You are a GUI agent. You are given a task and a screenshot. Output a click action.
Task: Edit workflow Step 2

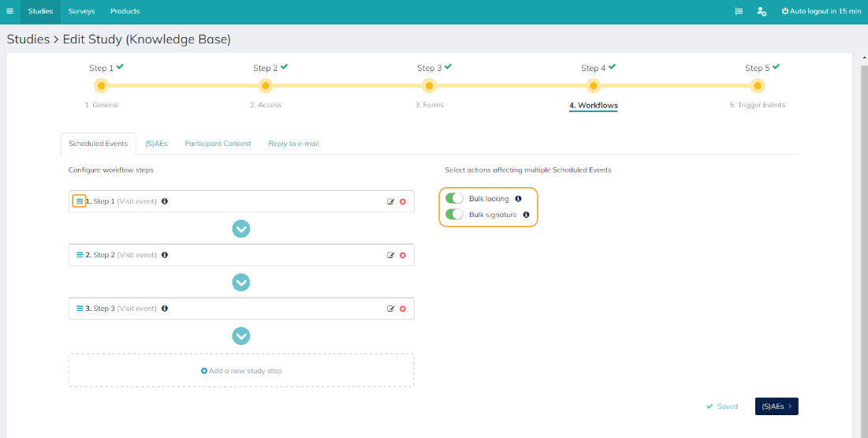pyautogui.click(x=391, y=255)
